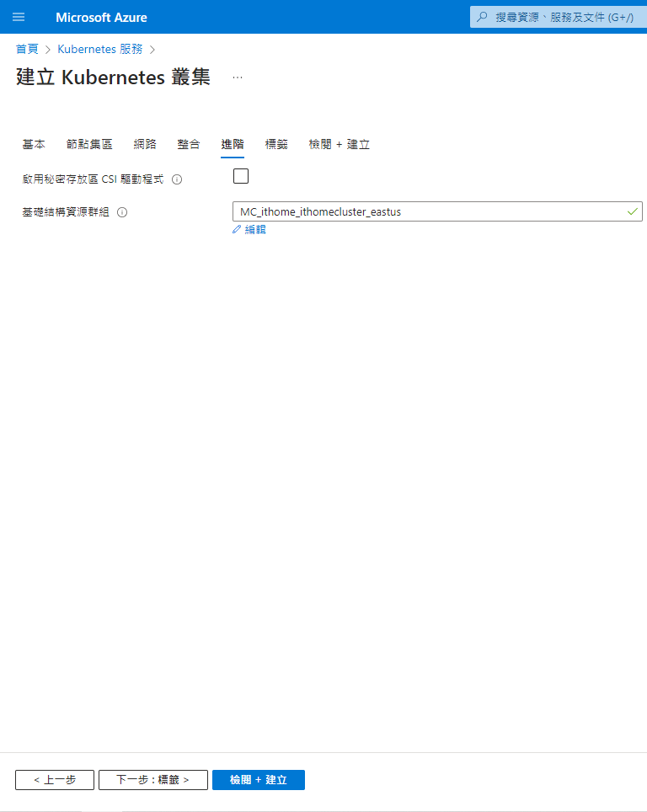Screen dimensions: 647x812
Task: Click info icon beside CSI 驅動程式 label
Action: point(177,179)
